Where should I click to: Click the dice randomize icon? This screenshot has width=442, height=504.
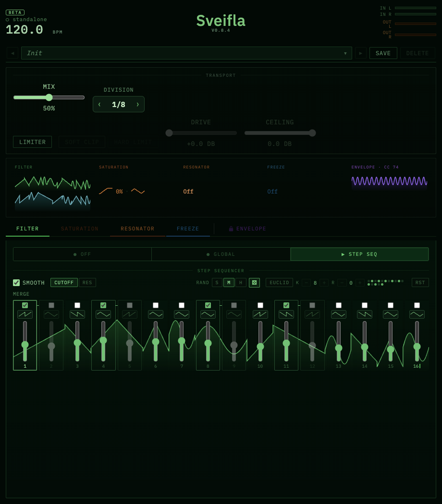(254, 283)
